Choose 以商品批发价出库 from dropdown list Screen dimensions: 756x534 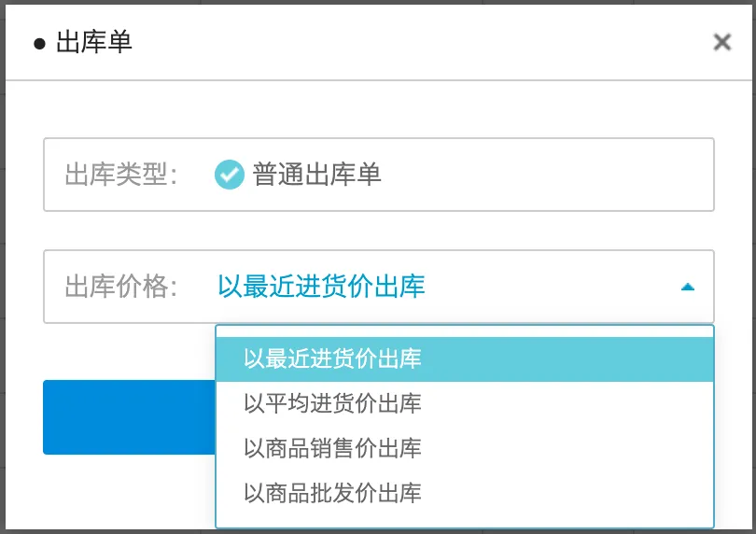[x=332, y=492]
